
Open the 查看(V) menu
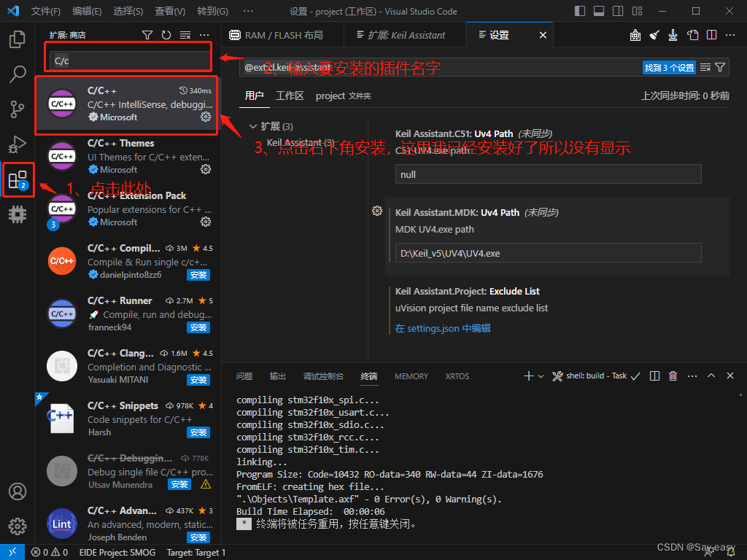click(170, 11)
